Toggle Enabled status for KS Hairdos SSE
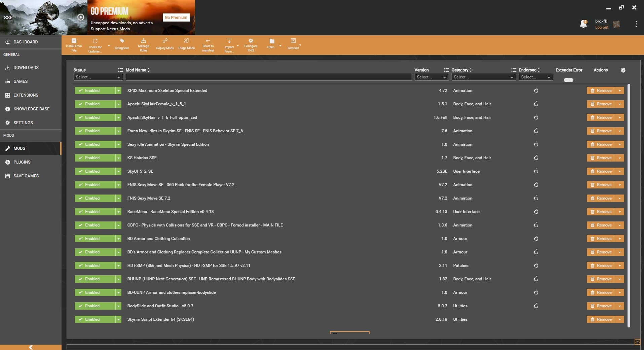The height and width of the screenshot is (350, 644). point(95,158)
